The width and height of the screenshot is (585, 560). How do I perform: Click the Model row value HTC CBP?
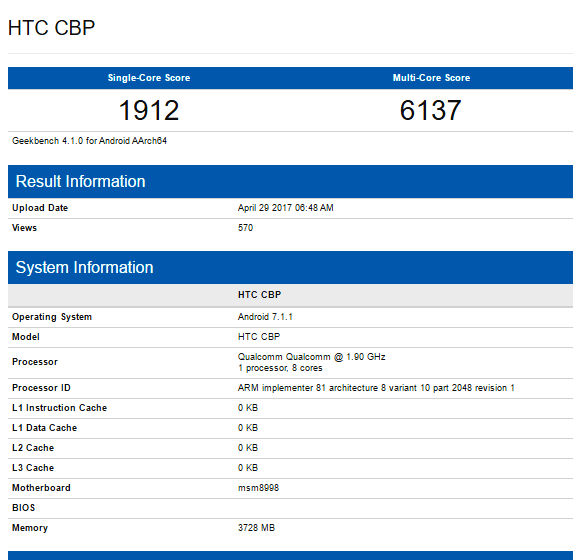point(259,337)
